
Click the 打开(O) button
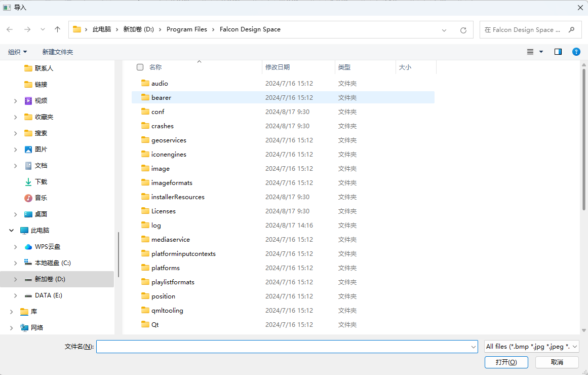(x=506, y=362)
